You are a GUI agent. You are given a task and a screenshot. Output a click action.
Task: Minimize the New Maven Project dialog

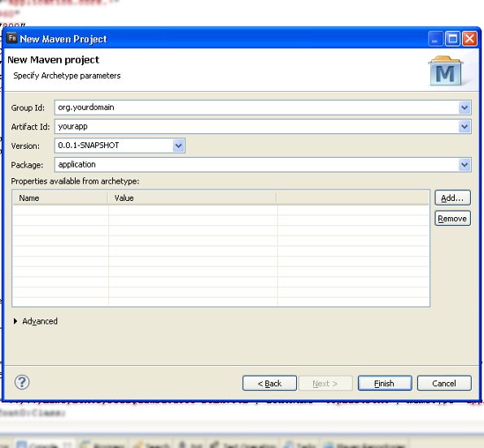435,39
